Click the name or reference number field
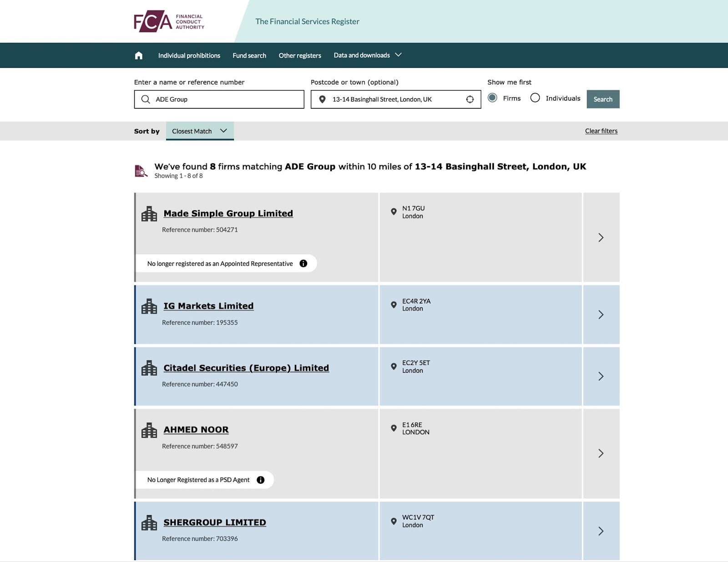The height and width of the screenshot is (562, 728). pyautogui.click(x=219, y=99)
